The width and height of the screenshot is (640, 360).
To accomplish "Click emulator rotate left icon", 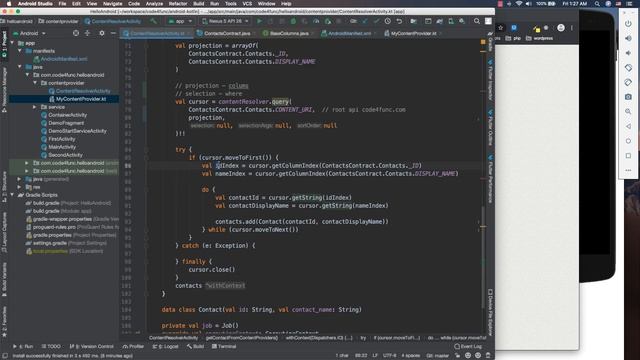I will (628, 68).
